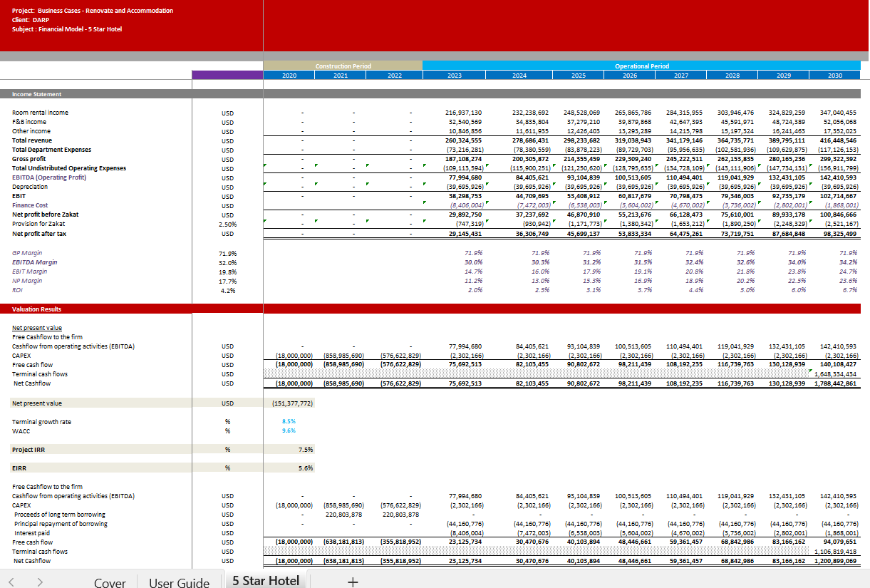Switch to the Cover sheet tab
Viewport: 870px width, 588px height.
(110, 582)
